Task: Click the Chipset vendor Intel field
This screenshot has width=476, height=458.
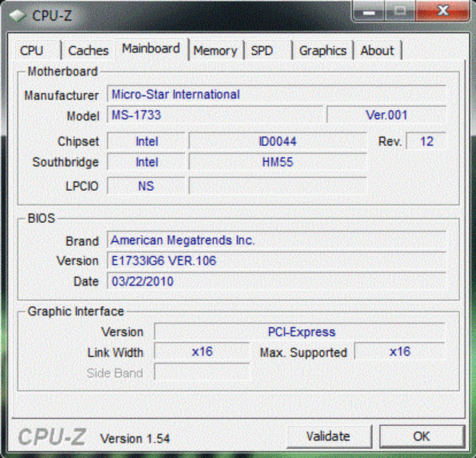Action: (x=147, y=141)
